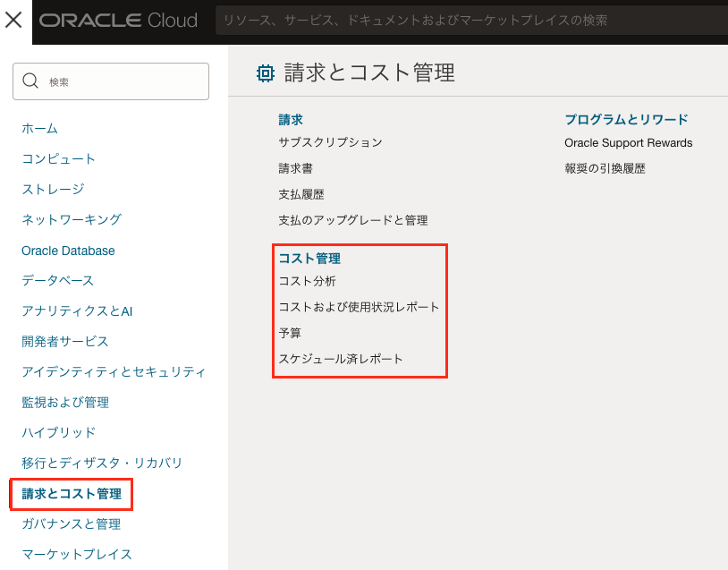Screen dimensions: 728x570
Task: Click the 請求とコスト管理 header chip icon
Action: point(266,73)
